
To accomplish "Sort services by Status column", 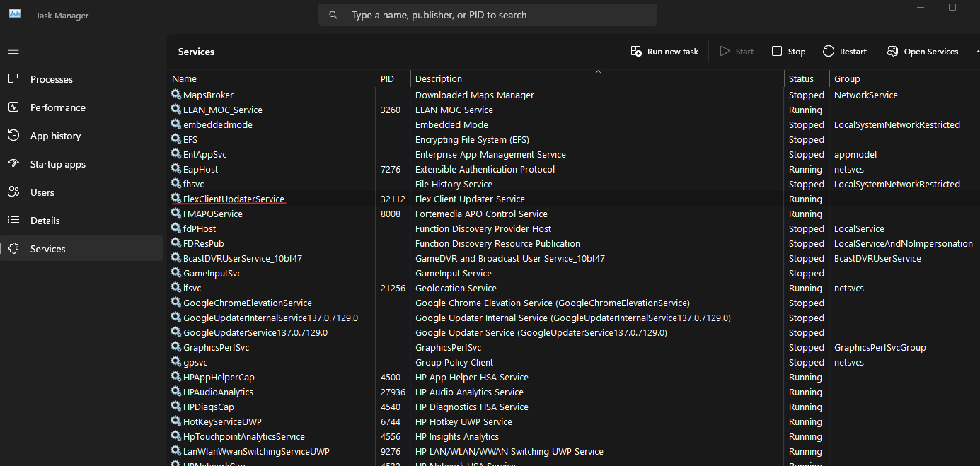I will (807, 78).
